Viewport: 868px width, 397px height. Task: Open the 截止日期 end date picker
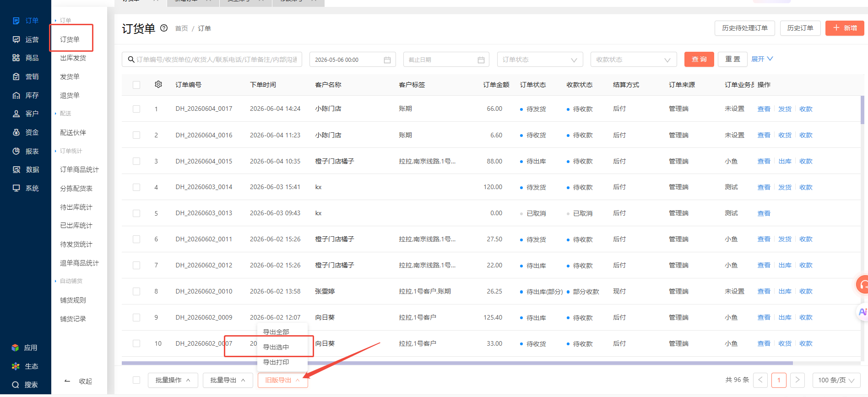click(446, 60)
